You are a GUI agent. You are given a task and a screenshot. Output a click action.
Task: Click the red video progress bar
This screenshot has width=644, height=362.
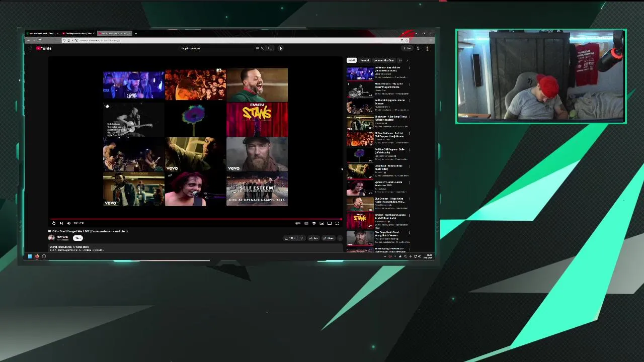pyautogui.click(x=196, y=219)
